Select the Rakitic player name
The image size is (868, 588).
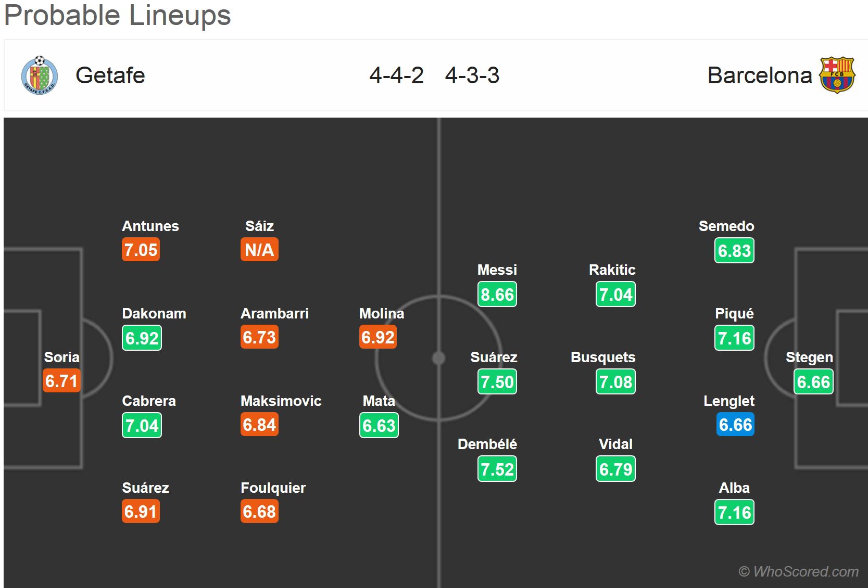click(x=612, y=270)
